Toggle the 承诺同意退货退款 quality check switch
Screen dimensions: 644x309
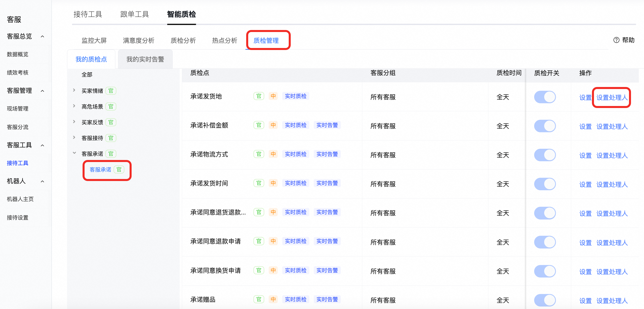click(x=545, y=213)
